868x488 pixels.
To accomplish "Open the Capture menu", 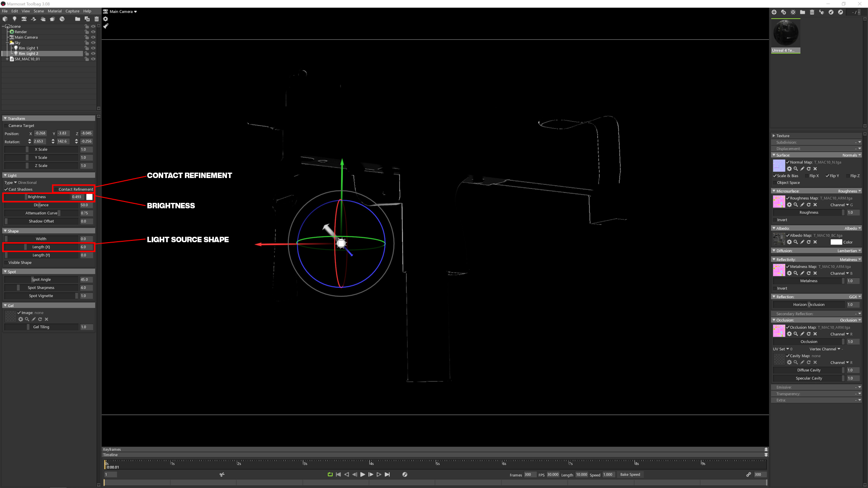I will pyautogui.click(x=72, y=11).
